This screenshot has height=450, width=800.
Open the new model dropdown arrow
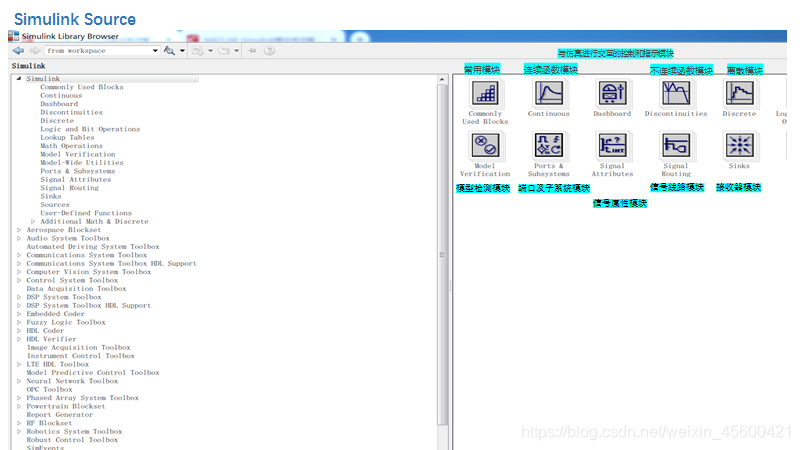[x=210, y=51]
